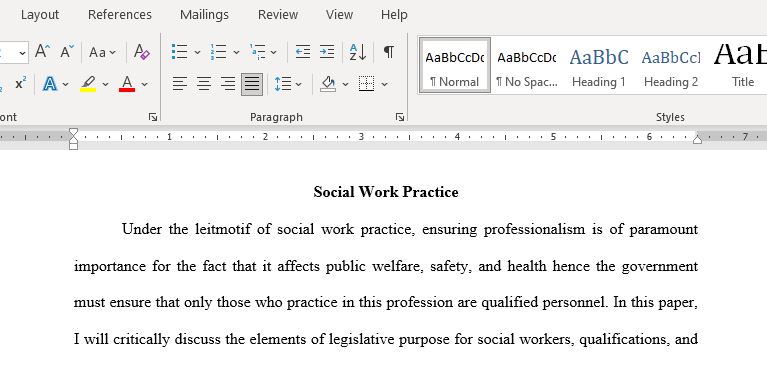Toggle Show/Hide paragraph marks

coord(389,51)
